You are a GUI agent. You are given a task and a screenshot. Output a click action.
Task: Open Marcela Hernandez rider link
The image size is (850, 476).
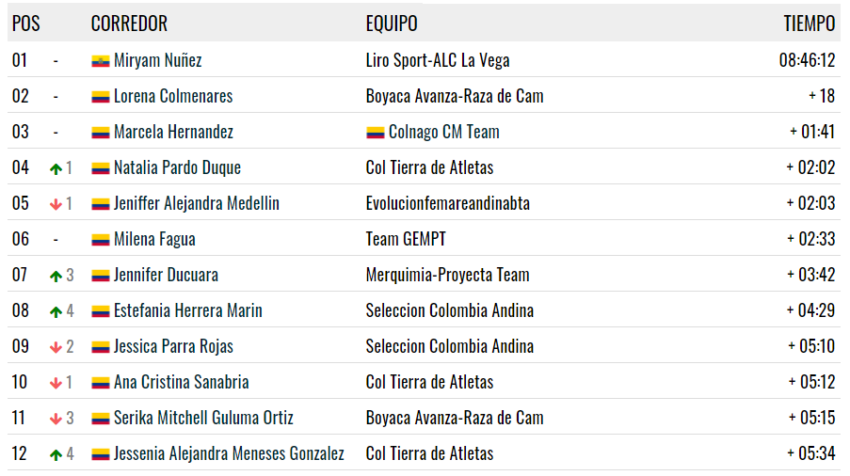pos(173,132)
